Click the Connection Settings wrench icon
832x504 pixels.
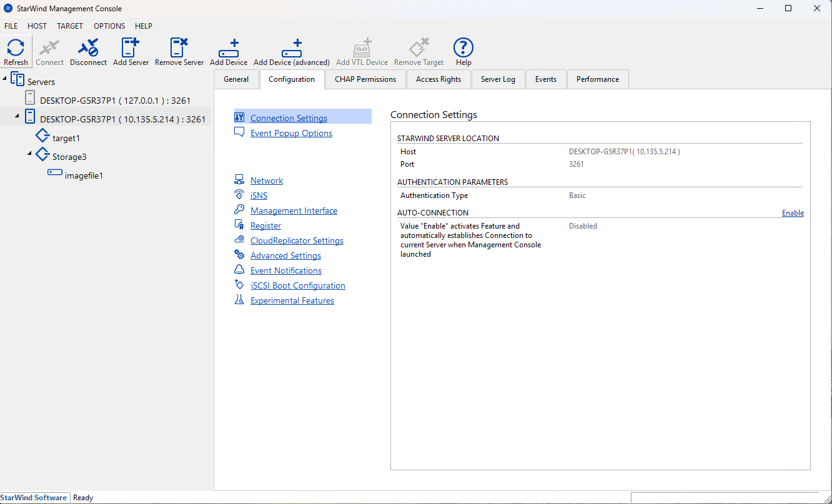click(x=239, y=117)
